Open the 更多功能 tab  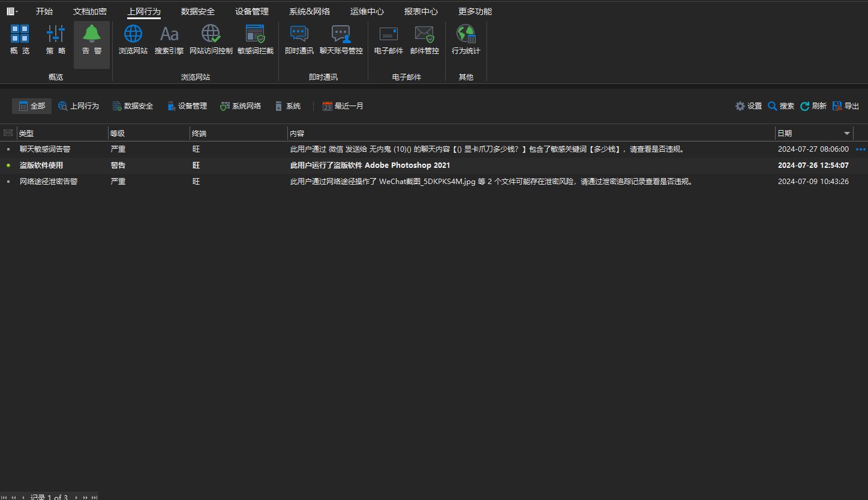[x=475, y=11]
